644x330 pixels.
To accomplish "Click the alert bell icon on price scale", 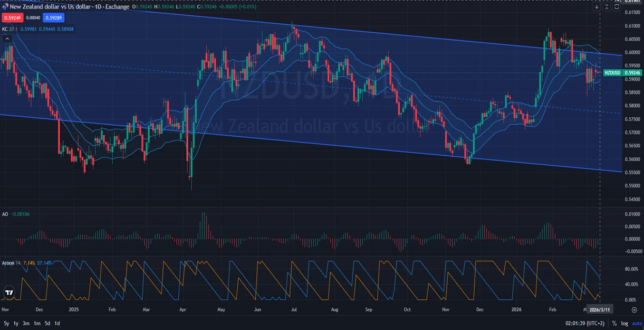I will pos(618,2).
